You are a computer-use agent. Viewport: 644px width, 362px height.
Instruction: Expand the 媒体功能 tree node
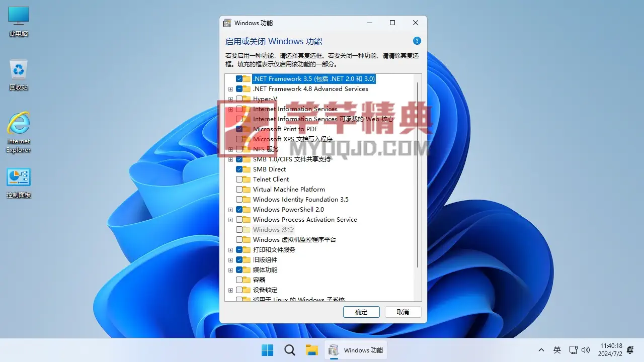(x=230, y=270)
